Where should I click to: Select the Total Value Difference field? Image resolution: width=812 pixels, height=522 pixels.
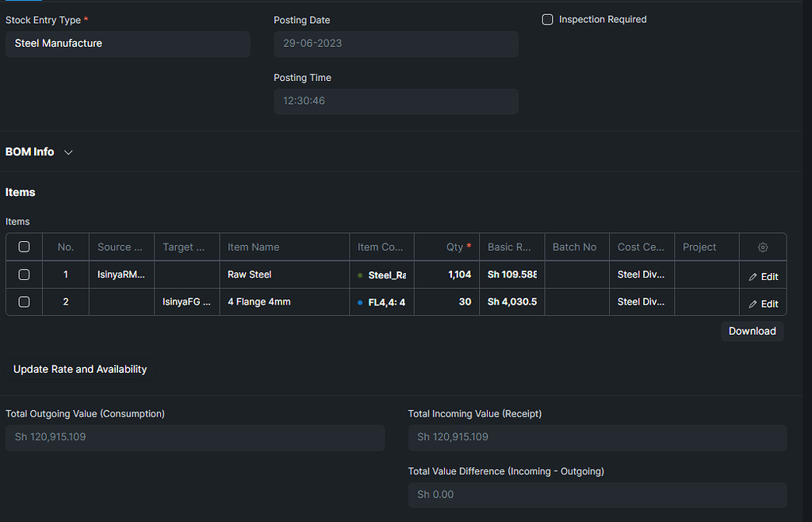point(597,494)
